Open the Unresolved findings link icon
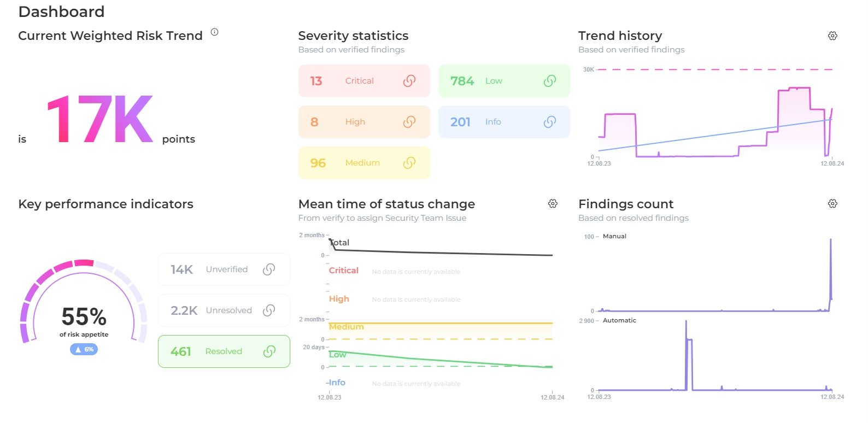868x423 pixels. [x=269, y=310]
